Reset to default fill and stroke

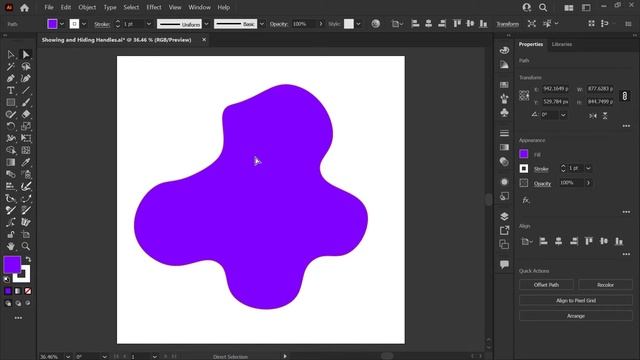click(7, 280)
